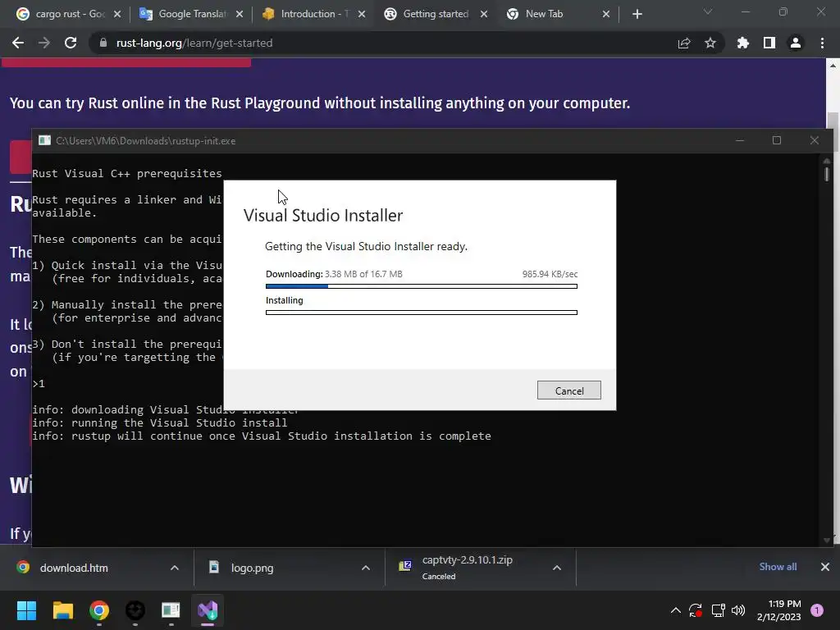Image resolution: width=840 pixels, height=630 pixels.
Task: Click 'Getting the Visual Studio Installer ready' text
Action: 367,246
